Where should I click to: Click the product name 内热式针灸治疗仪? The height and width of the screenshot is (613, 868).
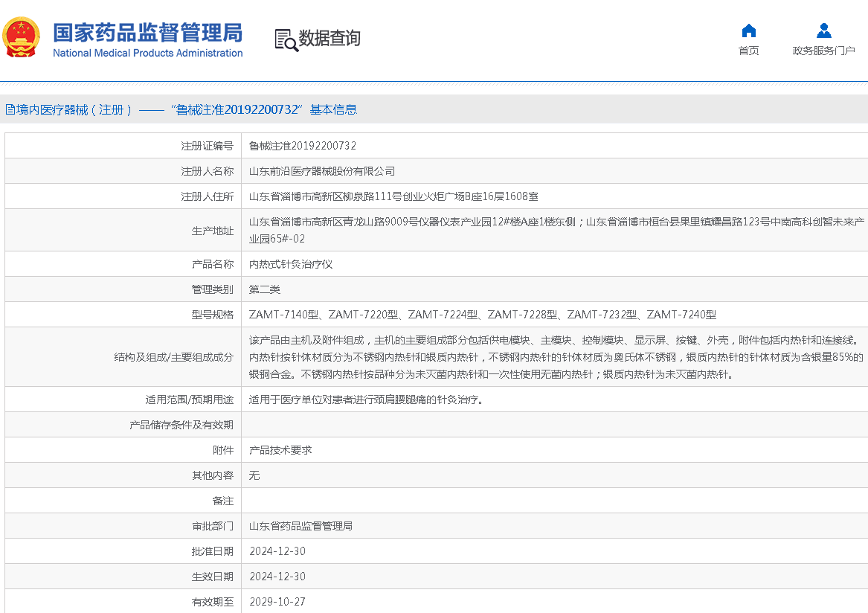[x=291, y=264]
